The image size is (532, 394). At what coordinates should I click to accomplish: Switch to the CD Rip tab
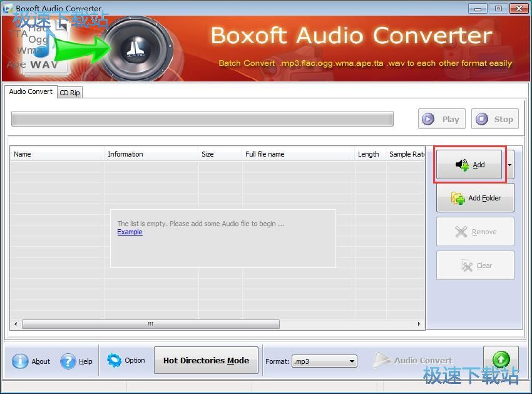69,93
